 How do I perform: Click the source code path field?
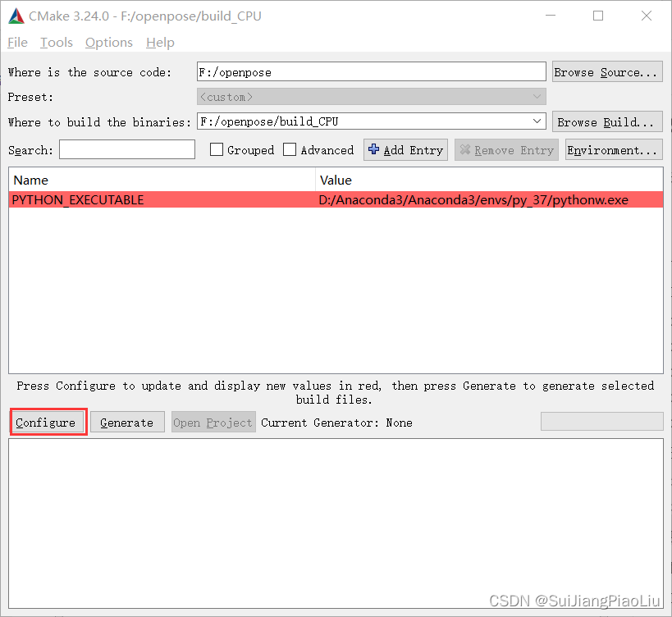371,71
